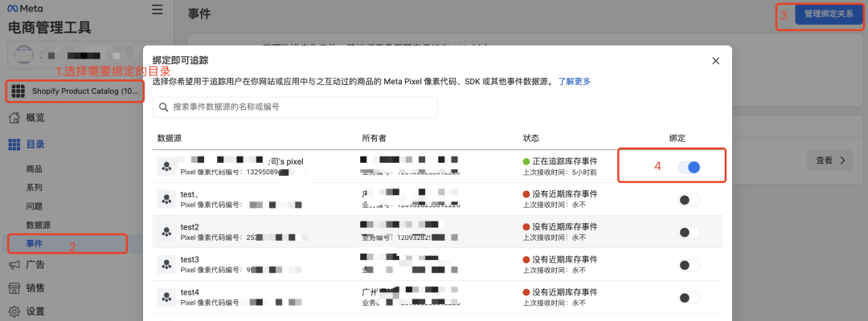Image resolution: width=868 pixels, height=321 pixels.
Task: Open 销售 in the sidebar
Action: [x=35, y=288]
